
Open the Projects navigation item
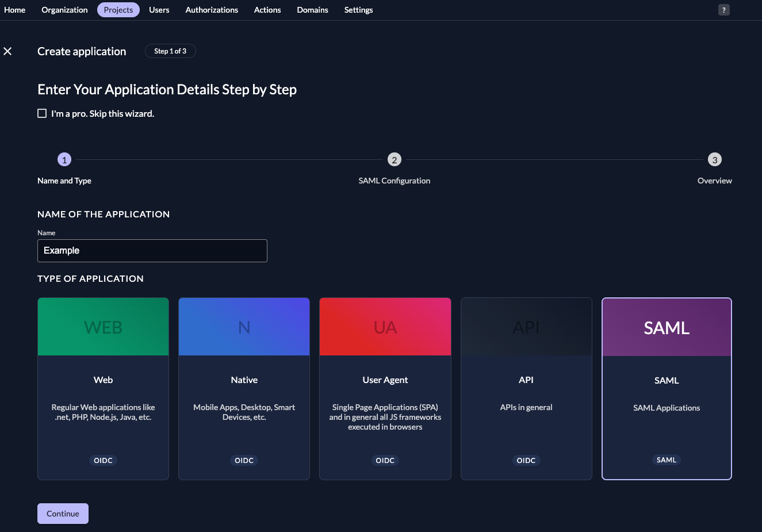118,10
